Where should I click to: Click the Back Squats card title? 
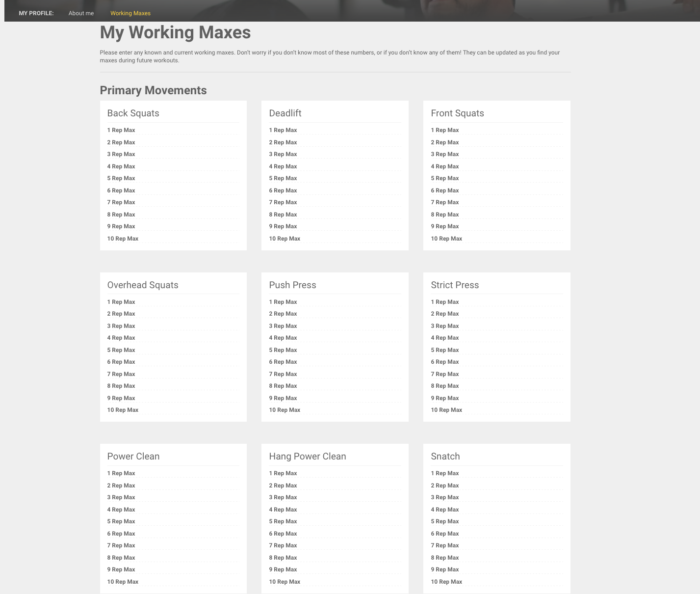pos(133,113)
